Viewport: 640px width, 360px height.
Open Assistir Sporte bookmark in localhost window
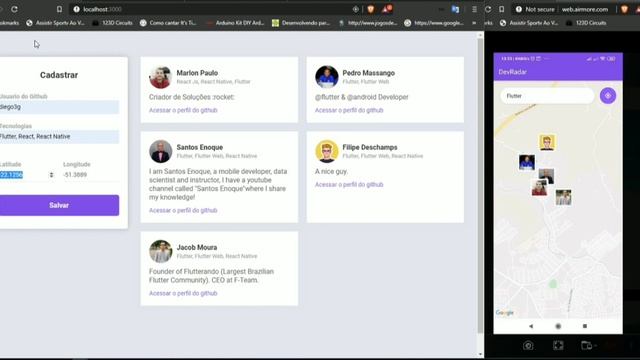click(x=55, y=23)
